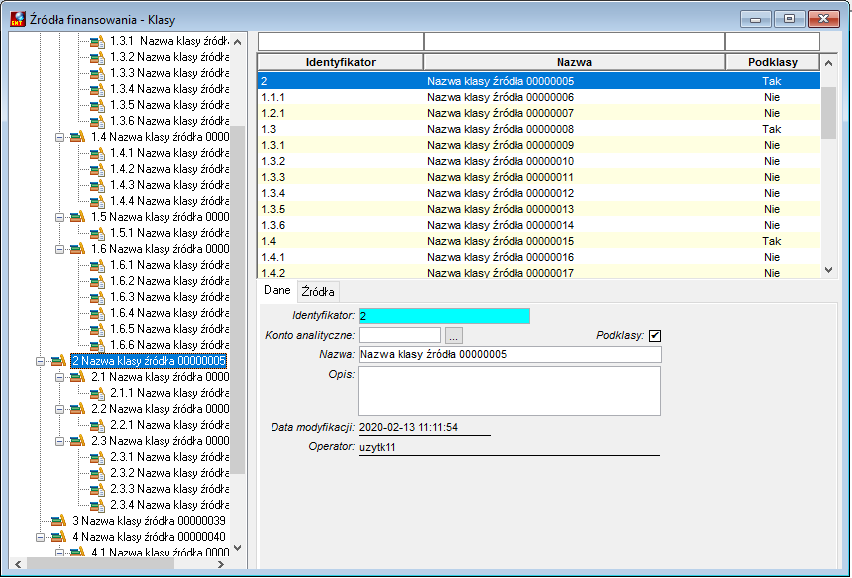This screenshot has height=578, width=852.
Task: Click the tree horizontal scroll right arrow
Action: 221,564
